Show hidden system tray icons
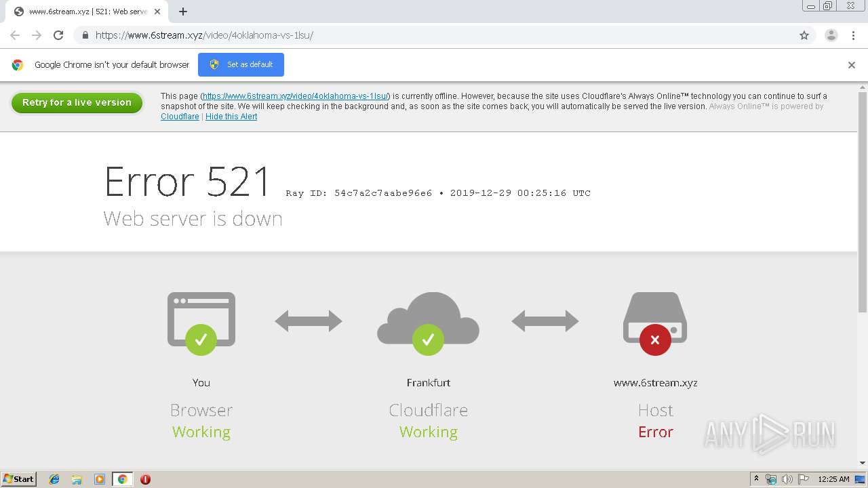The image size is (868, 488). click(757, 479)
